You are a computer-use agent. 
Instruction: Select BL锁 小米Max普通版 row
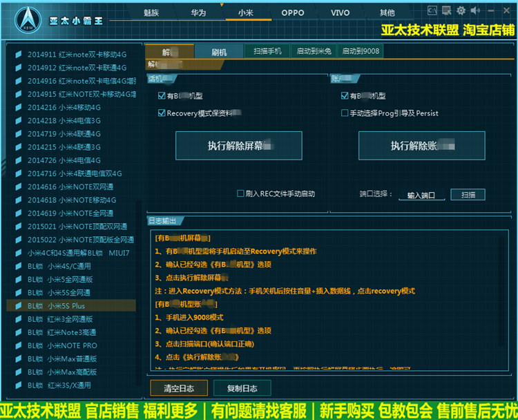[x=71, y=359]
